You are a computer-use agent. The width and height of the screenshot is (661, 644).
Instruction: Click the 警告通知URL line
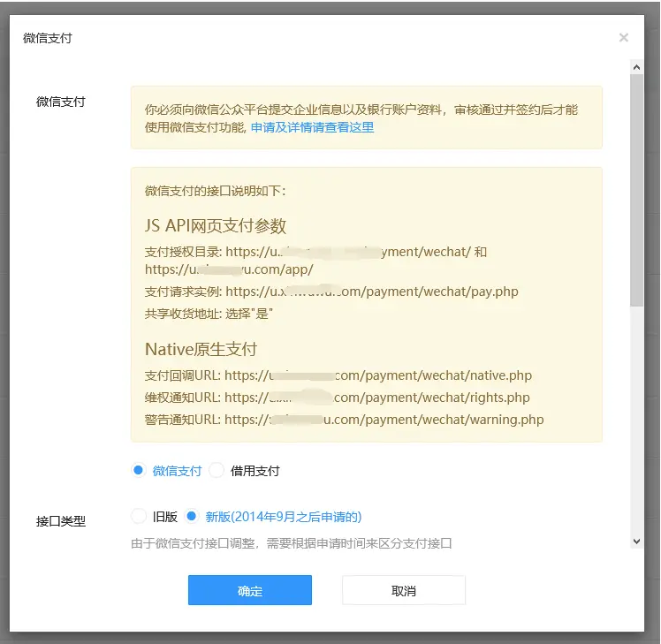[x=344, y=420]
